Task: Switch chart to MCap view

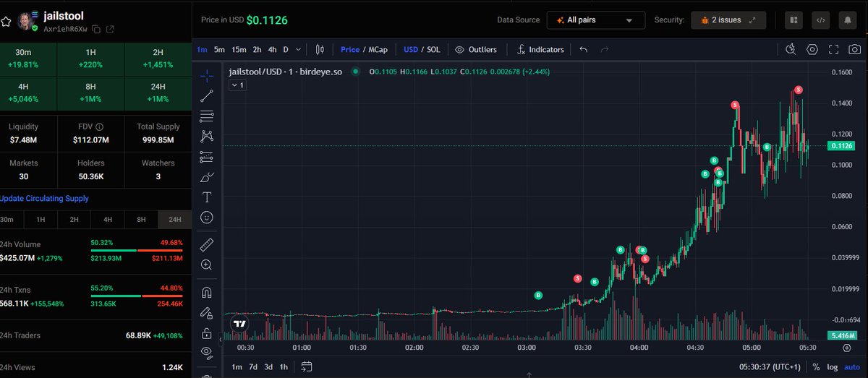Action: 378,50
